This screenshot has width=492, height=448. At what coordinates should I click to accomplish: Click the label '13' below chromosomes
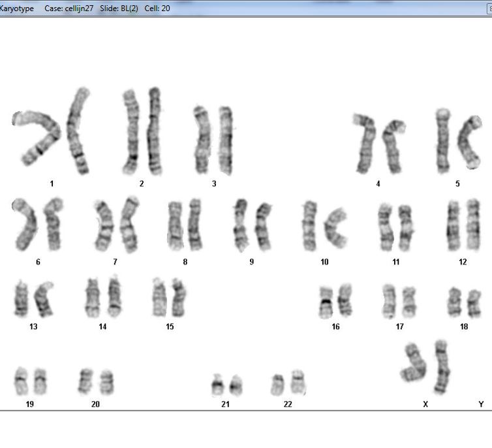pyautogui.click(x=33, y=327)
